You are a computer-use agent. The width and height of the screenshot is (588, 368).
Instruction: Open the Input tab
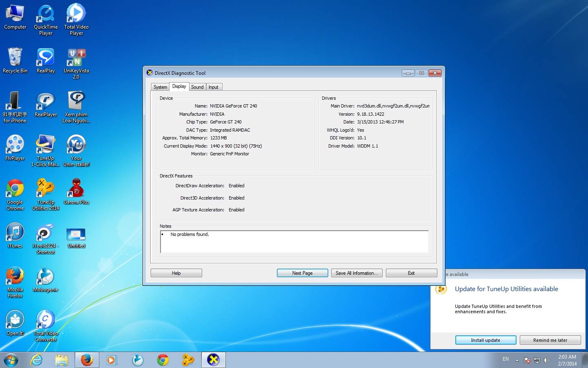pyautogui.click(x=214, y=87)
